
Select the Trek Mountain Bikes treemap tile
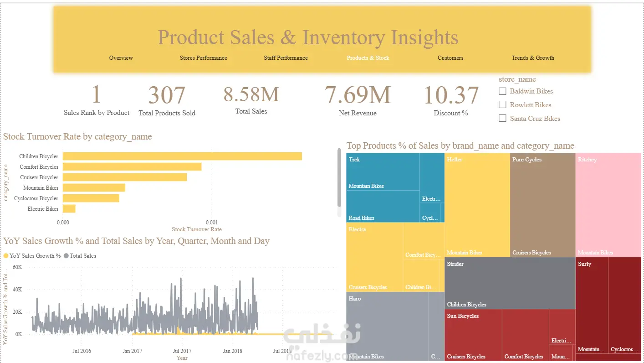[x=383, y=172]
